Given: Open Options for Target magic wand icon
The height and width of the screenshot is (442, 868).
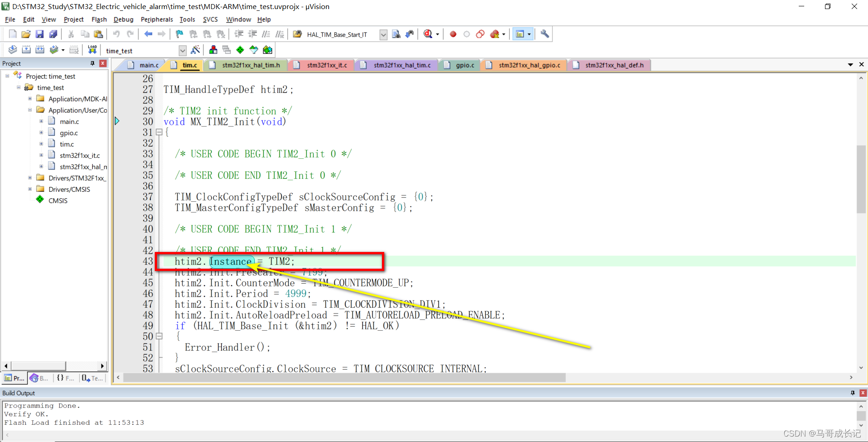Looking at the screenshot, I should click(x=196, y=50).
